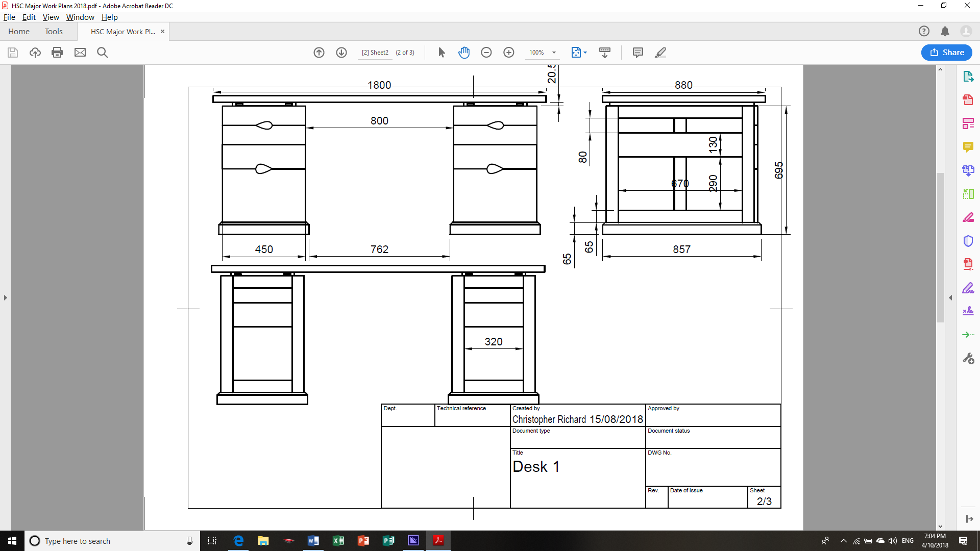
Task: Collapse the right tools pane arrow
Action: [950, 297]
